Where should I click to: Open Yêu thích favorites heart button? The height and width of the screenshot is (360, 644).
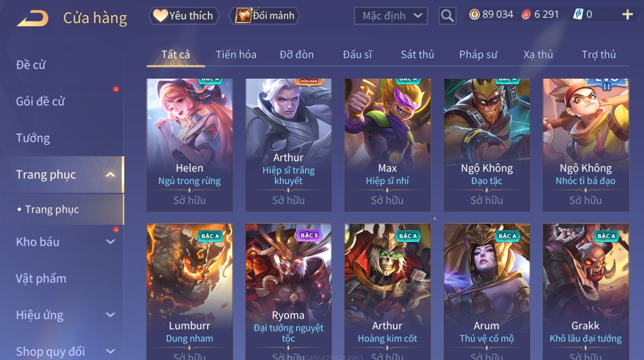(184, 16)
